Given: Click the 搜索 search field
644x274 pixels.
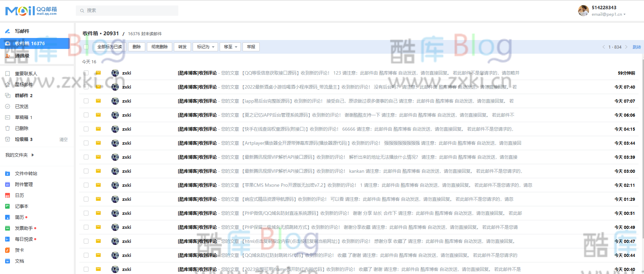Looking at the screenshot, I should (x=127, y=11).
